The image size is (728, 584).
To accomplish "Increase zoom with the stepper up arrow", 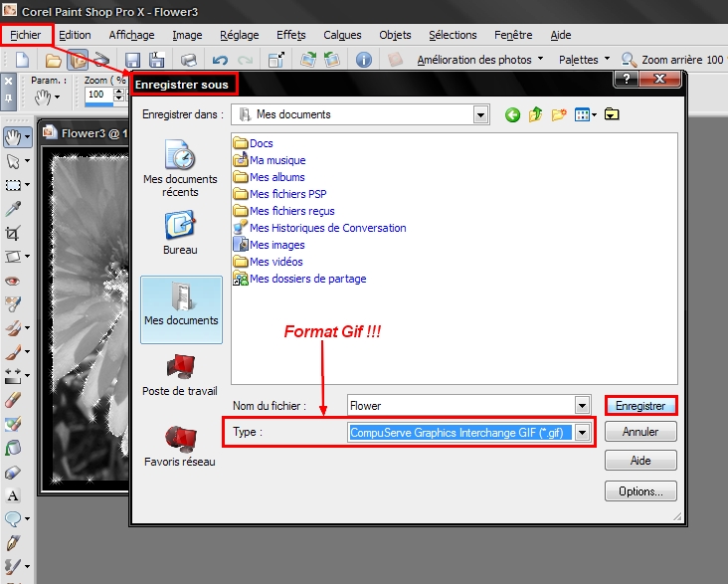I will [x=119, y=92].
